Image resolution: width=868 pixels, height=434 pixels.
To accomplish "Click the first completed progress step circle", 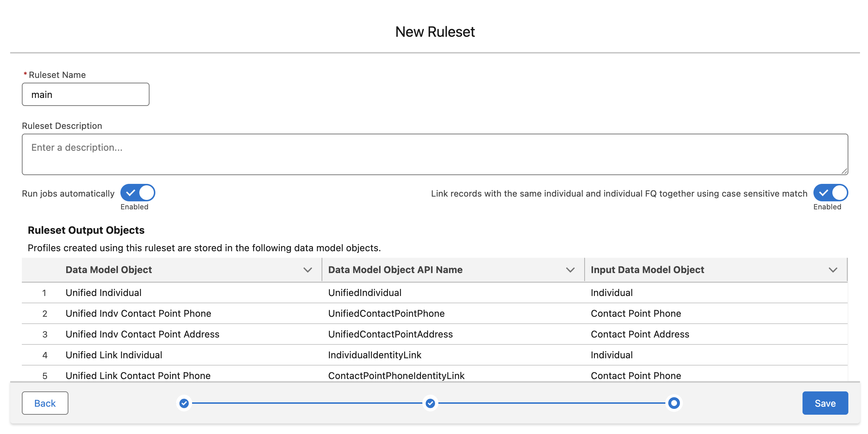I will click(x=184, y=403).
